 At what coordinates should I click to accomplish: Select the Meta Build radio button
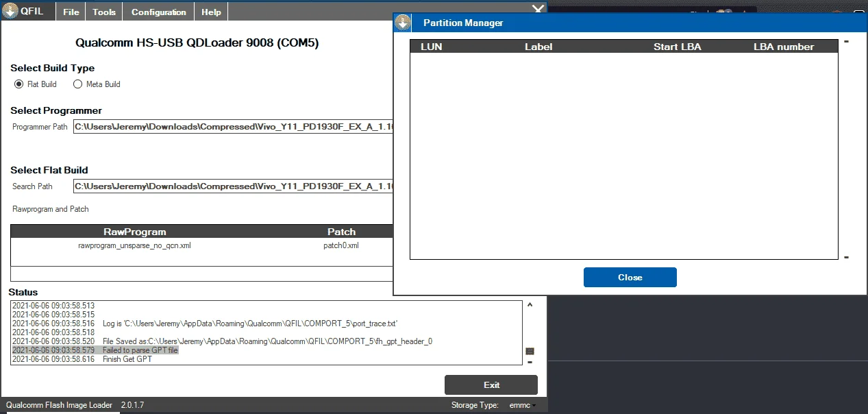(x=77, y=84)
